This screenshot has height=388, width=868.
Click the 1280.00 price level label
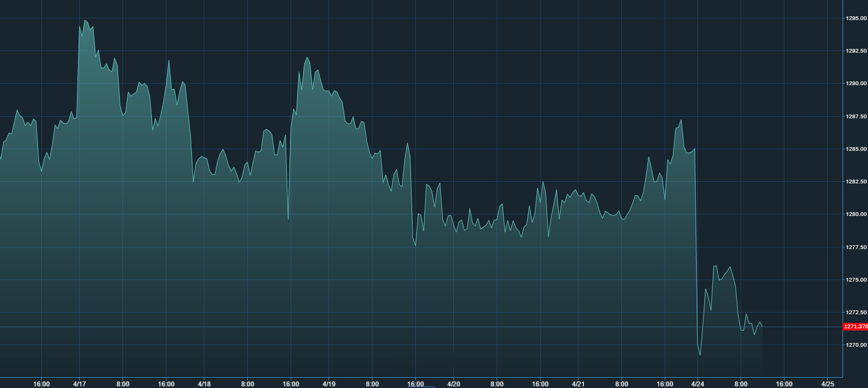[x=856, y=214]
